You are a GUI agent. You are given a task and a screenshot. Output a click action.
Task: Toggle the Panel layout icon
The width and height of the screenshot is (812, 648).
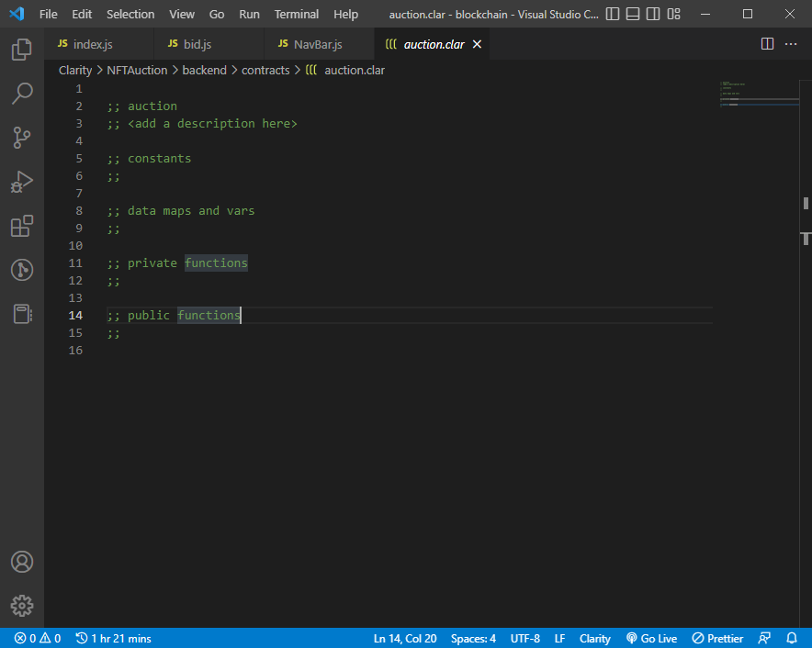pyautogui.click(x=633, y=14)
